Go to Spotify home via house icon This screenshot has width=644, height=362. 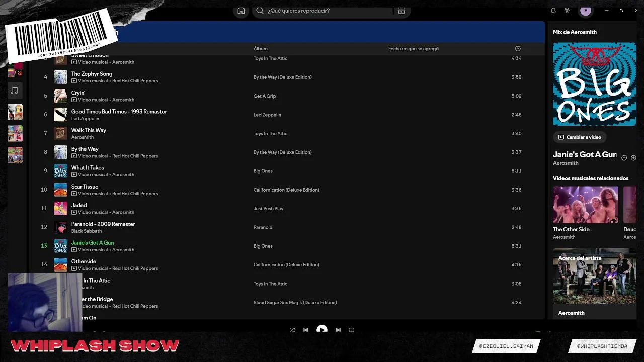tap(241, 11)
